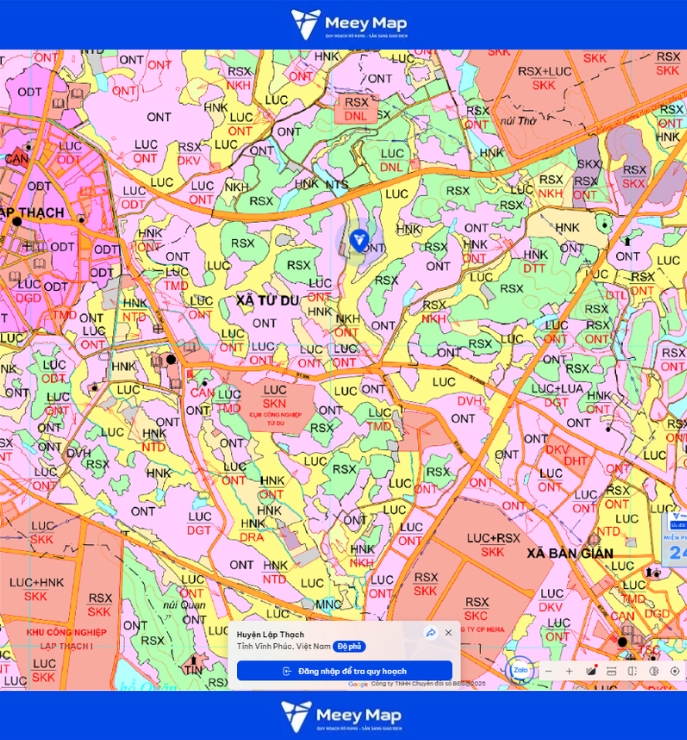Screen dimensions: 687x740
Task: Click KHU CÔNG NGHIỆP LẬP THẠCH I label
Action: (66, 639)
